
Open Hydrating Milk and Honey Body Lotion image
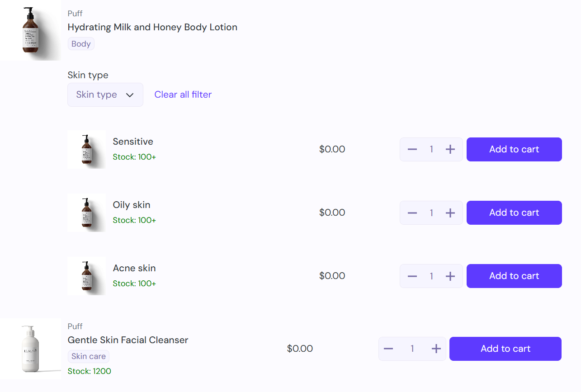coord(30,30)
